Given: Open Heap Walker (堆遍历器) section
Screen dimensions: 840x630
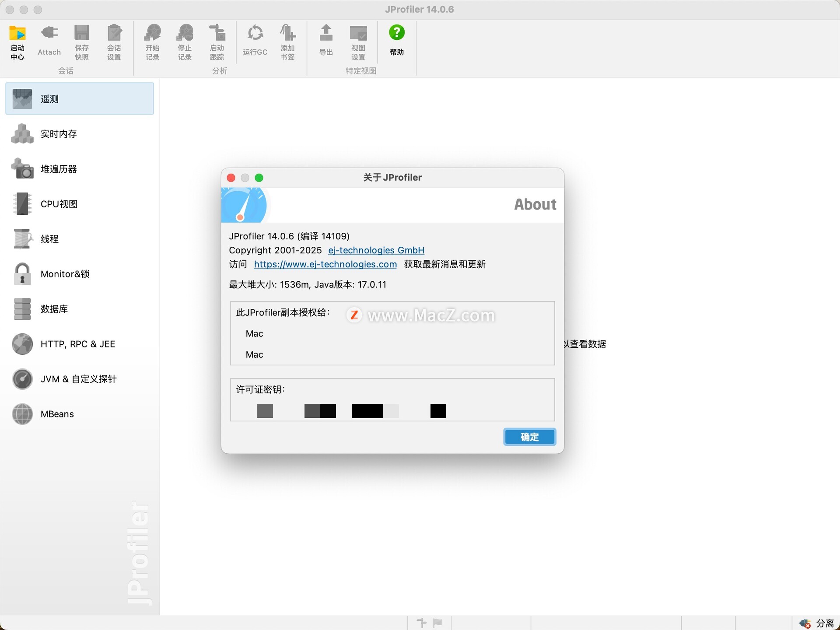Looking at the screenshot, I should coord(80,169).
